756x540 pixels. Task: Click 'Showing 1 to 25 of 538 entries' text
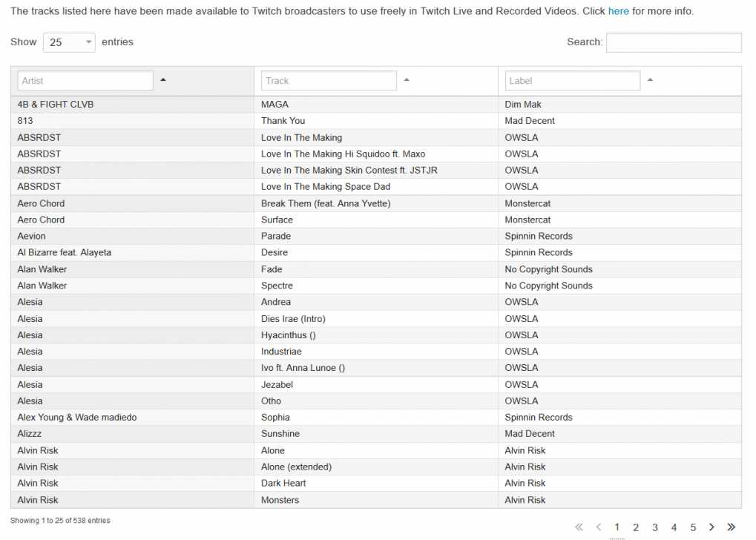[x=60, y=521]
